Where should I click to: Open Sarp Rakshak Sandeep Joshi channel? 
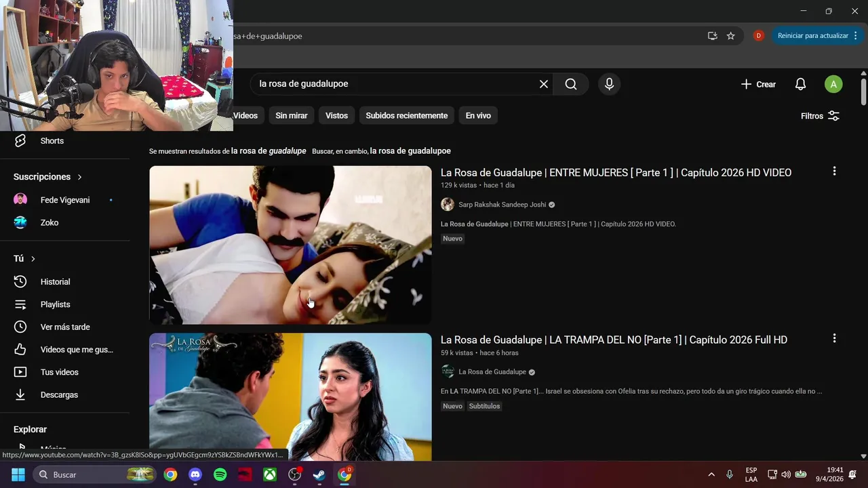tap(502, 205)
